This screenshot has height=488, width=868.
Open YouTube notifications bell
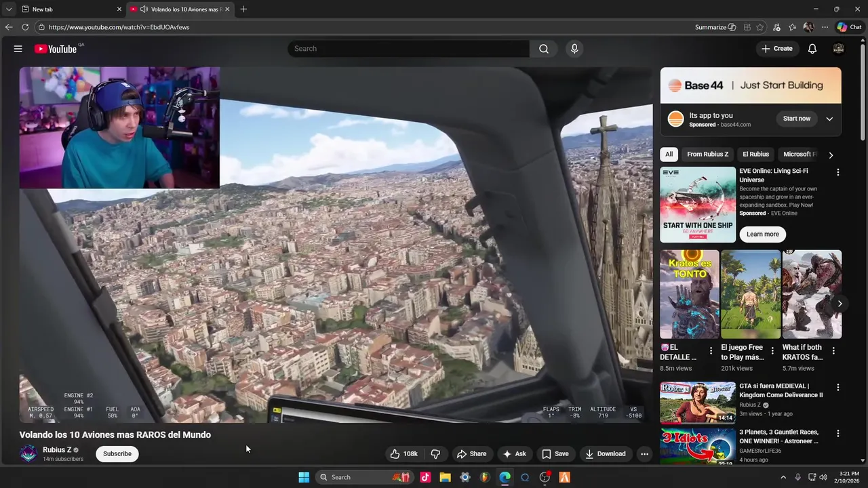click(812, 49)
